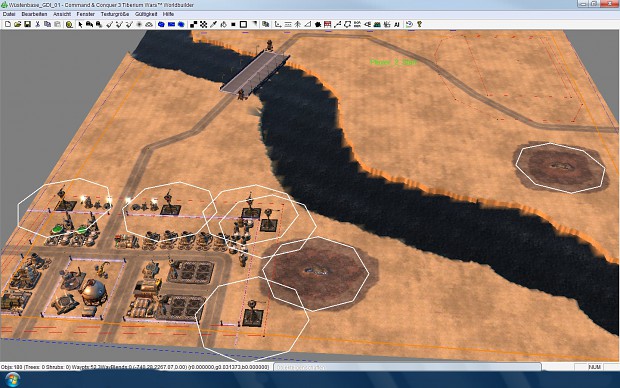This screenshot has height=388, width=620.
Task: Open the Datei menu
Action: (x=9, y=14)
